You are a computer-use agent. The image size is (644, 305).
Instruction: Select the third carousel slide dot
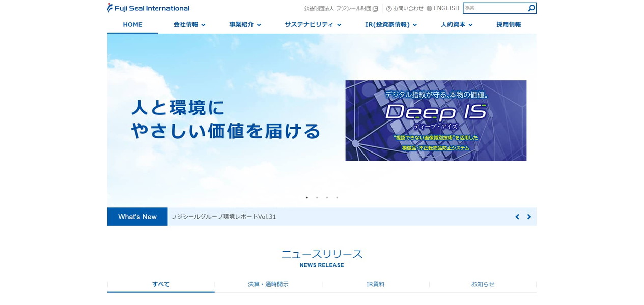coord(327,197)
